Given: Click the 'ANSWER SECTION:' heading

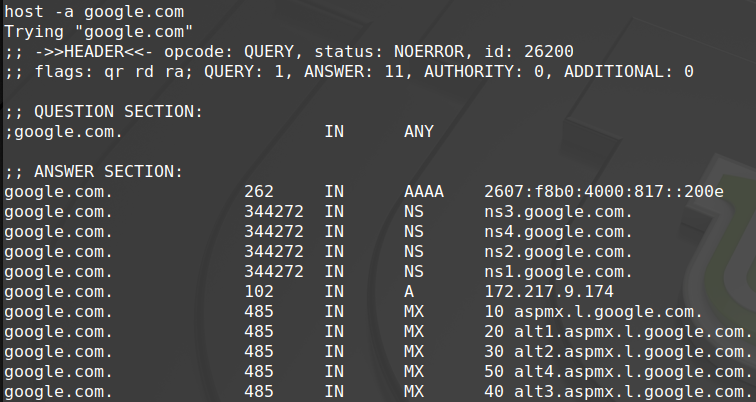Looking at the screenshot, I should (x=109, y=172).
